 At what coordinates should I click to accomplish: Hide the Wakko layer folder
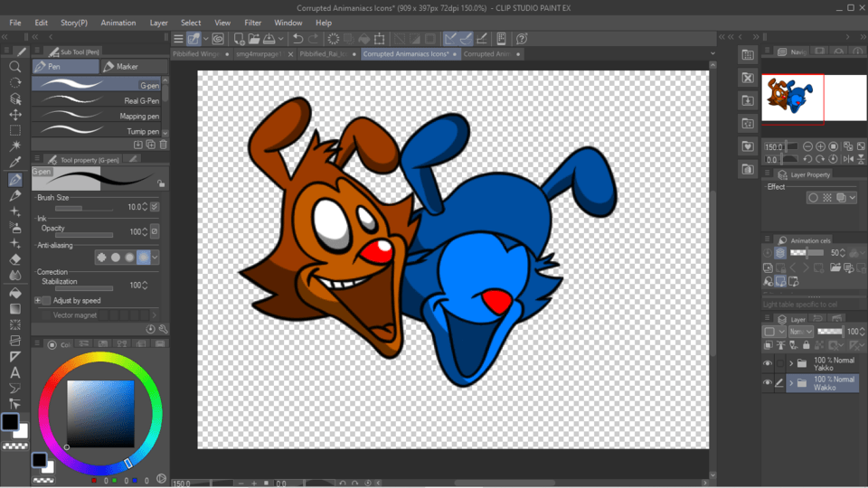pyautogui.click(x=768, y=383)
